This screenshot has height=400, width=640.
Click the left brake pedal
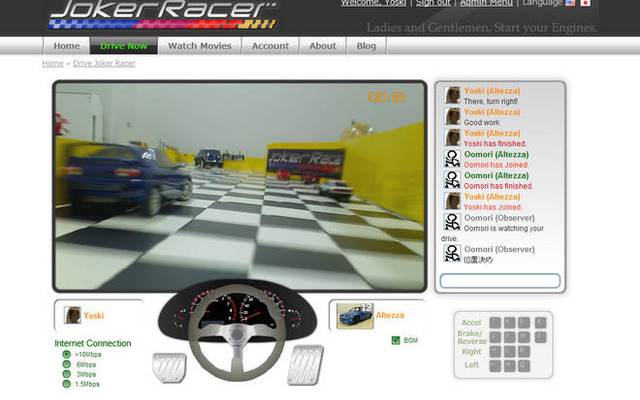pos(169,367)
